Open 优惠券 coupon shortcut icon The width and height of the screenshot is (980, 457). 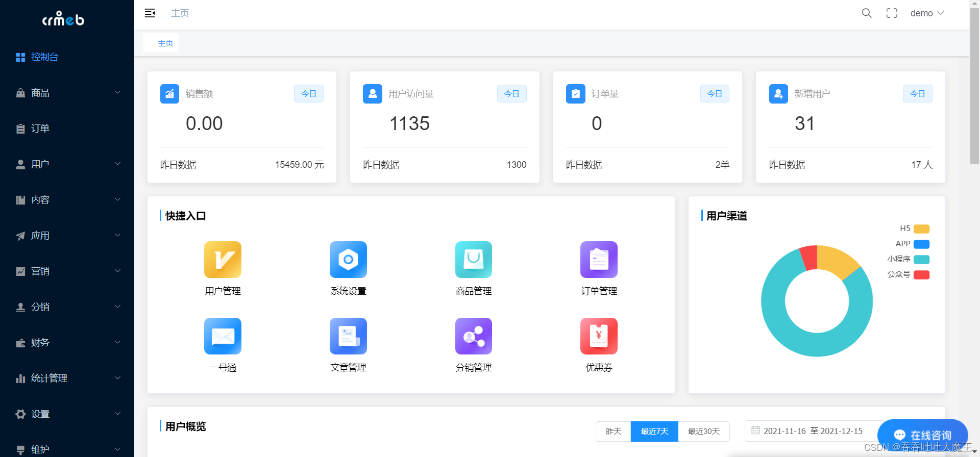599,336
